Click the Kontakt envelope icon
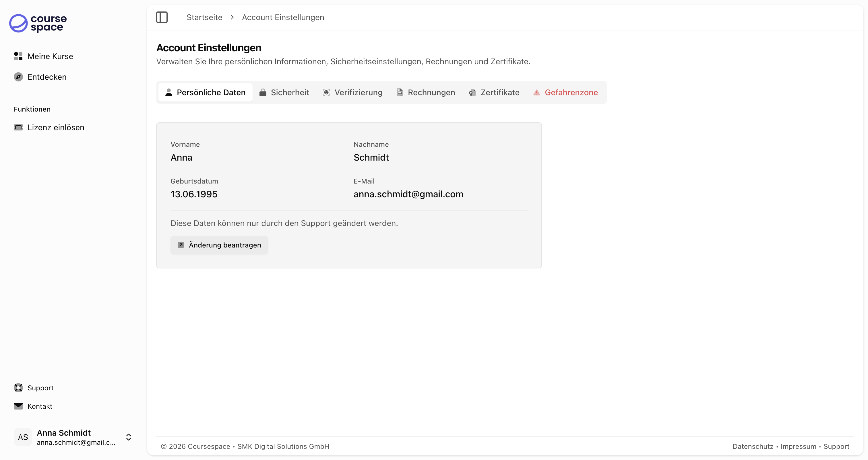The height and width of the screenshot is (460, 868). [x=18, y=406]
